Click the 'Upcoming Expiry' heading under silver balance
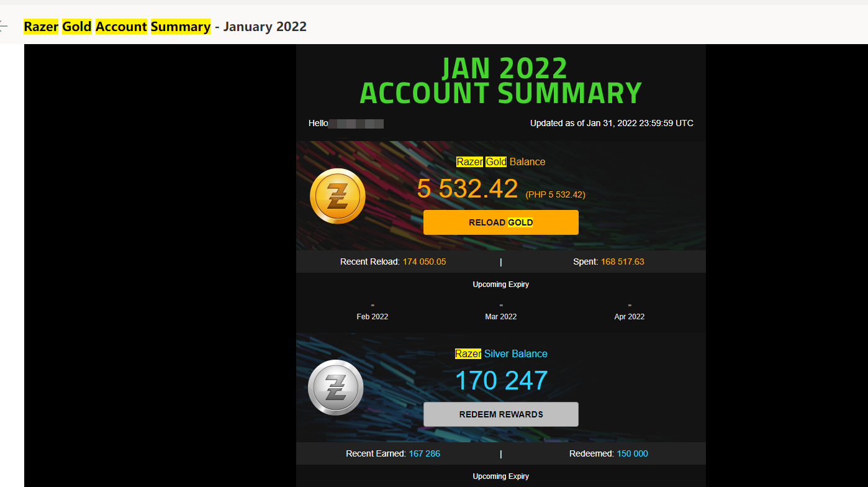This screenshot has width=868, height=487. [501, 476]
